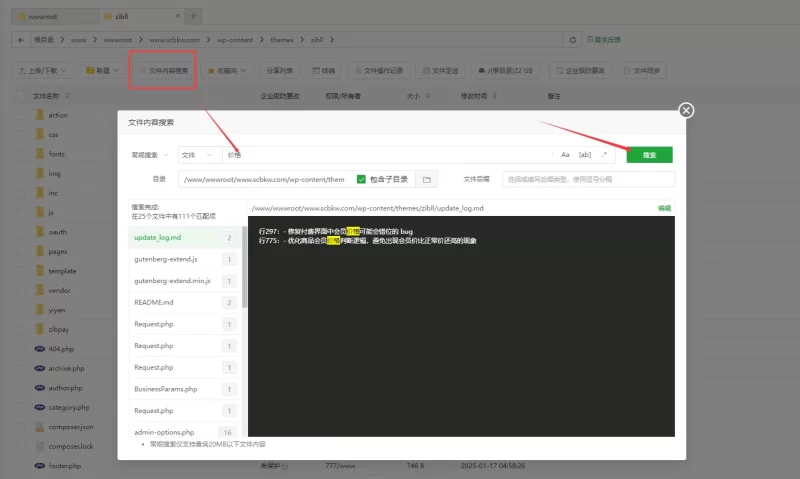Viewport: 800px width, 479px height.
Task: Close the 文件内容搜索 dialog with X
Action: [686, 110]
